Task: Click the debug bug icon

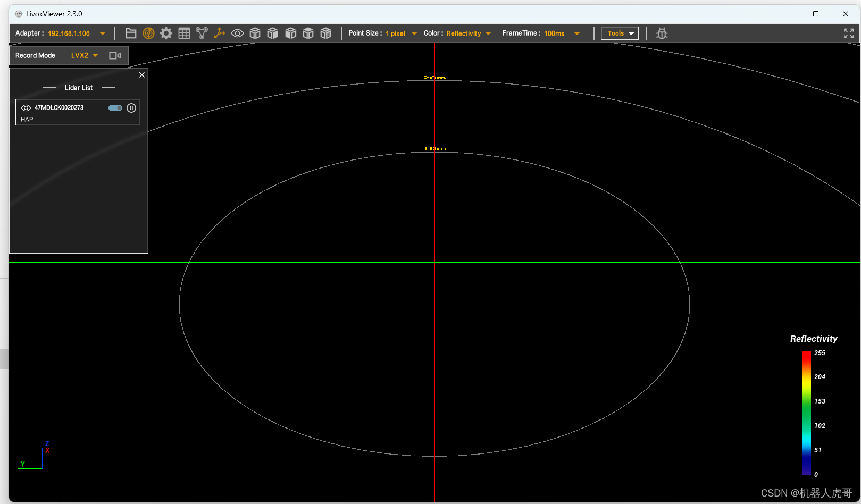Action: click(x=662, y=33)
